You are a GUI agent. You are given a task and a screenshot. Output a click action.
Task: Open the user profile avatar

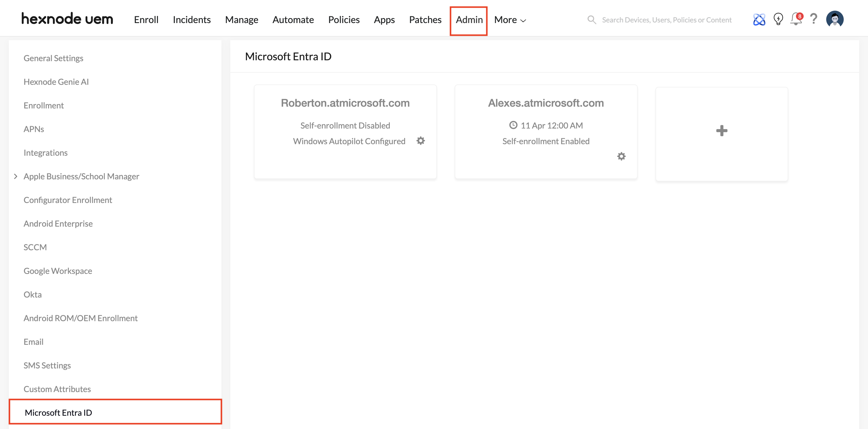[834, 19]
